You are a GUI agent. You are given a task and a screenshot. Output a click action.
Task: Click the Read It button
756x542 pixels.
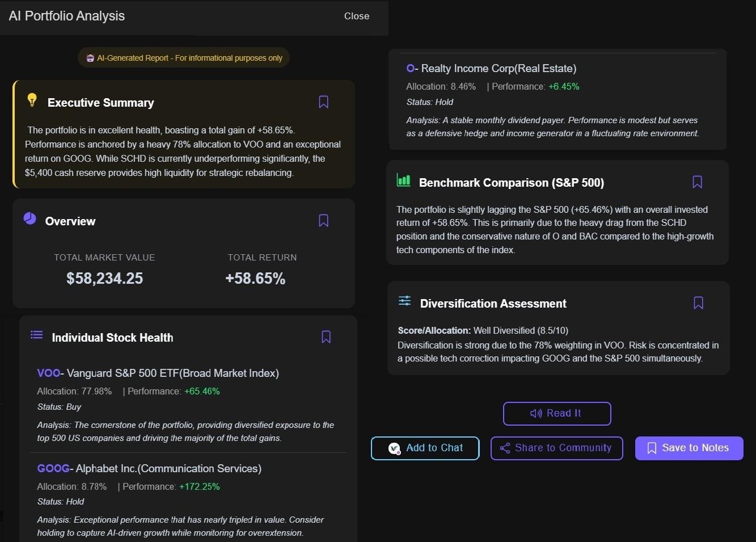point(557,414)
